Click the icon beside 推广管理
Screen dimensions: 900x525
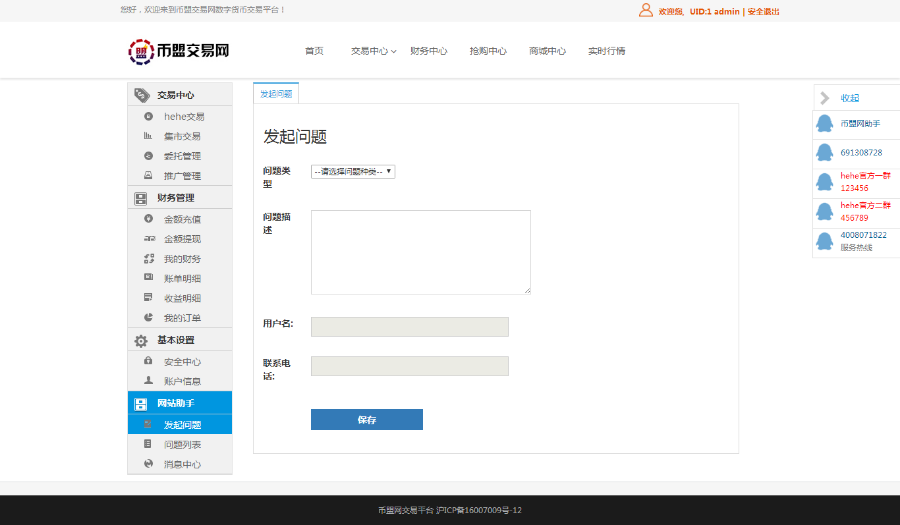148,175
